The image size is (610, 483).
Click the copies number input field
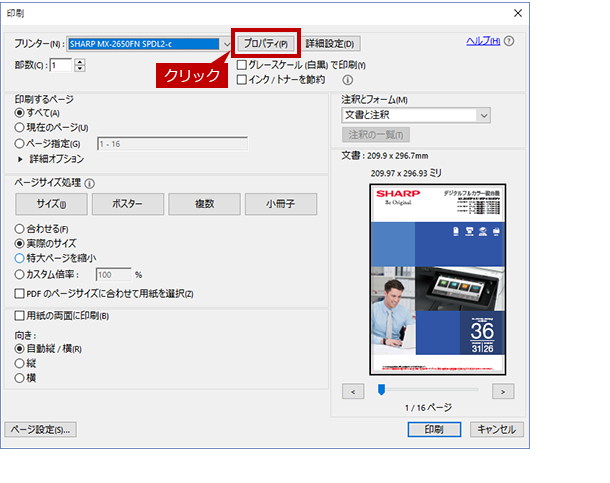(x=61, y=65)
